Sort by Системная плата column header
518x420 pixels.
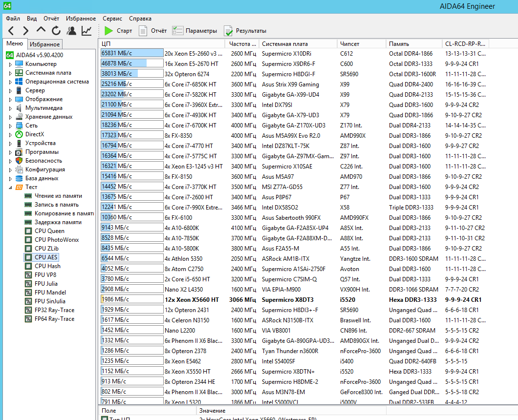click(297, 43)
